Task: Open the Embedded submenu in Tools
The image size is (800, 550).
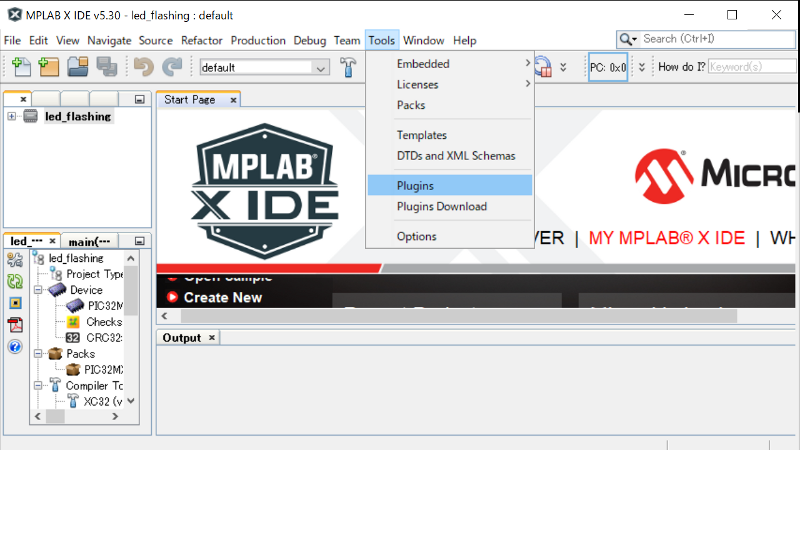Action: pyautogui.click(x=423, y=64)
